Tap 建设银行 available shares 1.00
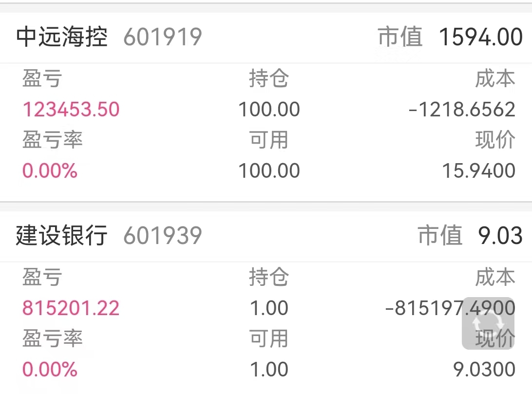532x394 pixels. [x=269, y=369]
